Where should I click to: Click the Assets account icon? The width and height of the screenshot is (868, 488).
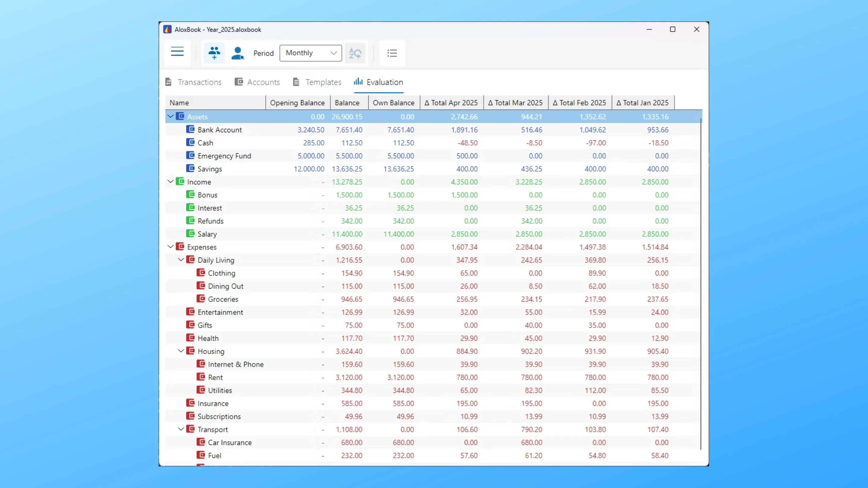pyautogui.click(x=180, y=116)
